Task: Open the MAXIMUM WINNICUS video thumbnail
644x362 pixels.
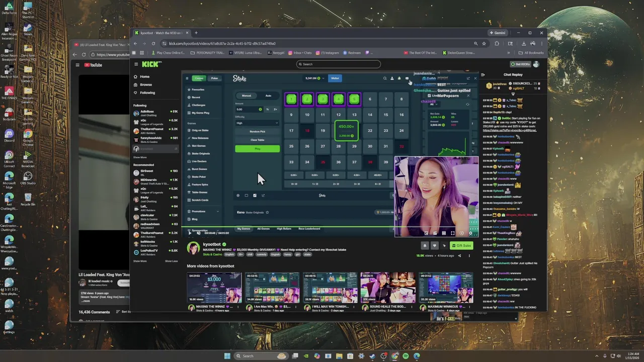Action: (446, 288)
